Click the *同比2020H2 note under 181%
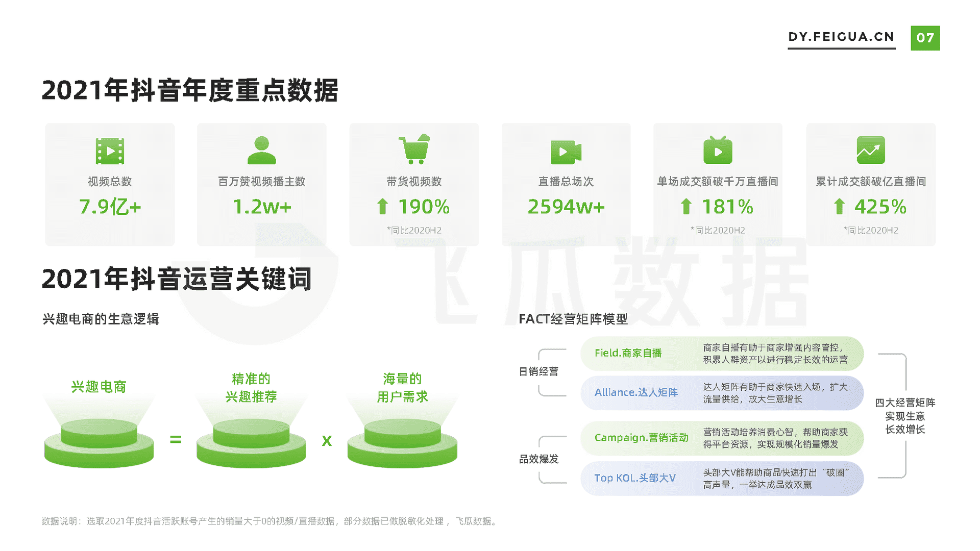Image resolution: width=980 pixels, height=551 pixels. click(x=718, y=231)
